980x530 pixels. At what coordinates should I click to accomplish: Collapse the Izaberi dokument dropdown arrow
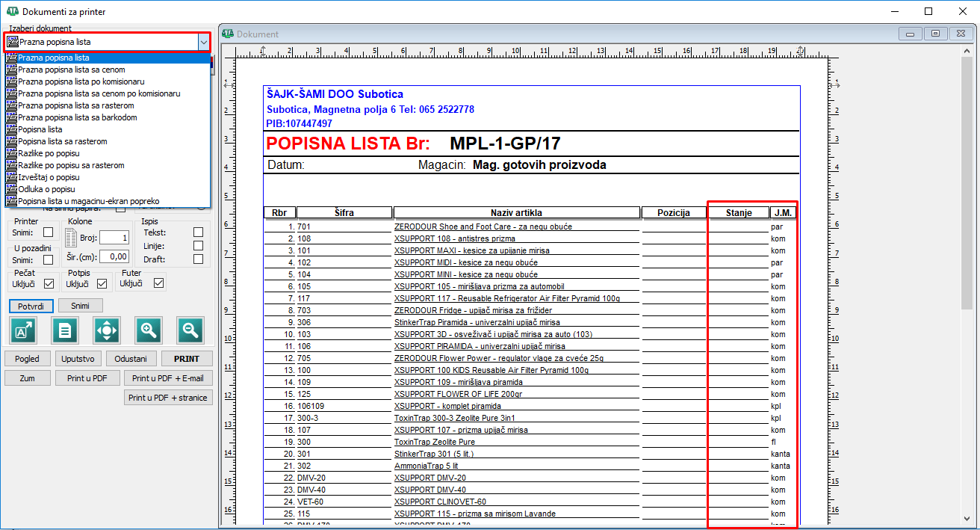203,43
